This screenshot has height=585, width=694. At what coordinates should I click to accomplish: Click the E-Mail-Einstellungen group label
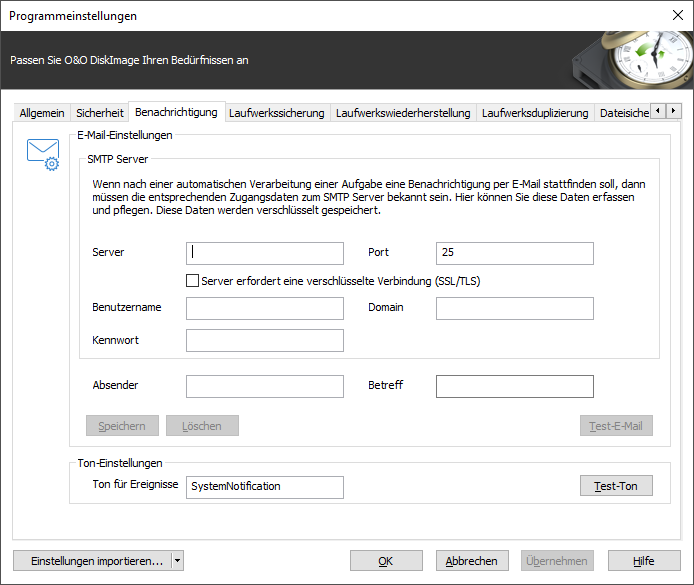click(125, 135)
